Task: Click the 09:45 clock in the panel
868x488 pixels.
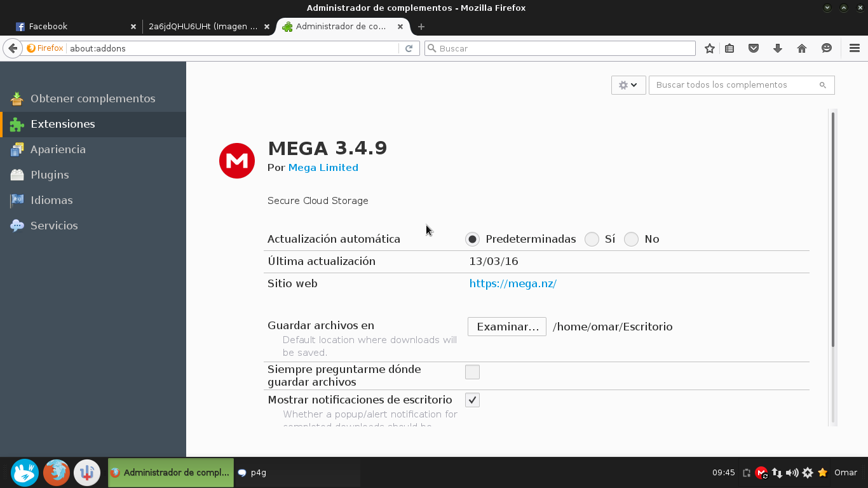Action: pyautogui.click(x=723, y=473)
